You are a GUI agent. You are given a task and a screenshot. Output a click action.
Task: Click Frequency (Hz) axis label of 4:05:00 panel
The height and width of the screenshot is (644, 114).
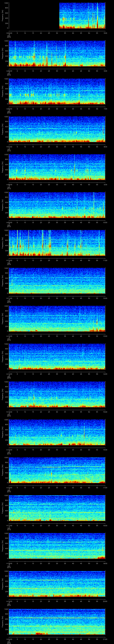pos(3,54)
